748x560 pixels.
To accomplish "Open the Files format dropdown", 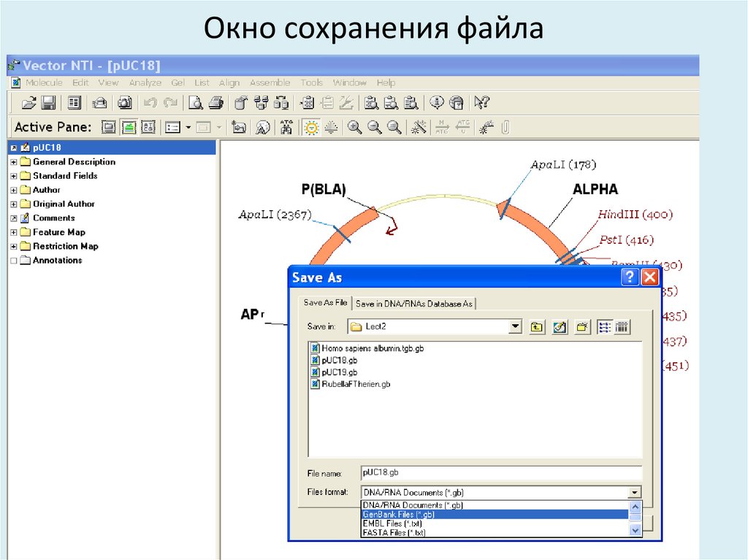I will pos(633,491).
